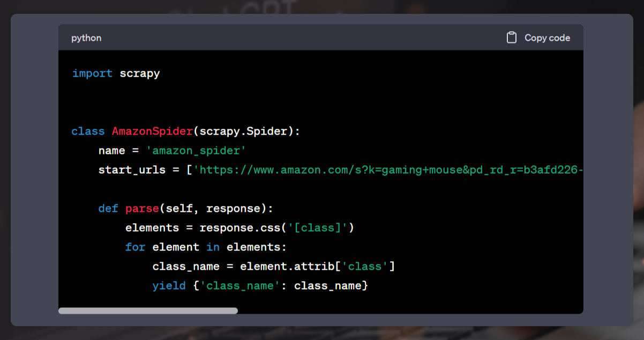The image size is (644, 340).
Task: Click the clipboard copy icon
Action: [512, 38]
